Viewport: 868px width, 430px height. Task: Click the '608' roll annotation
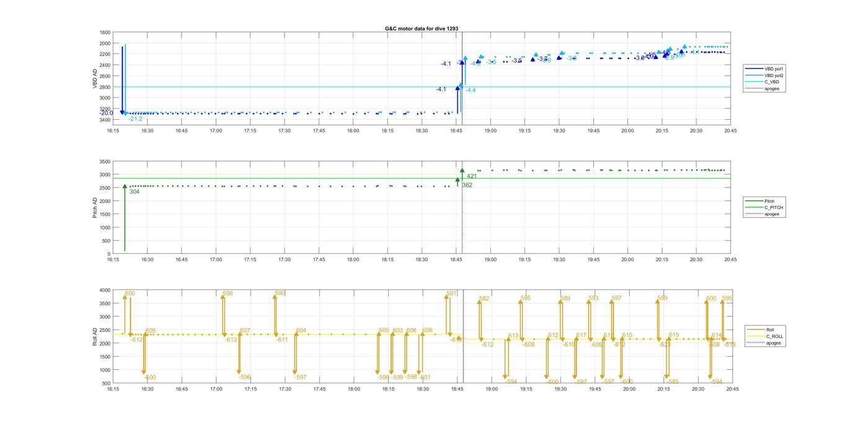tap(427, 331)
